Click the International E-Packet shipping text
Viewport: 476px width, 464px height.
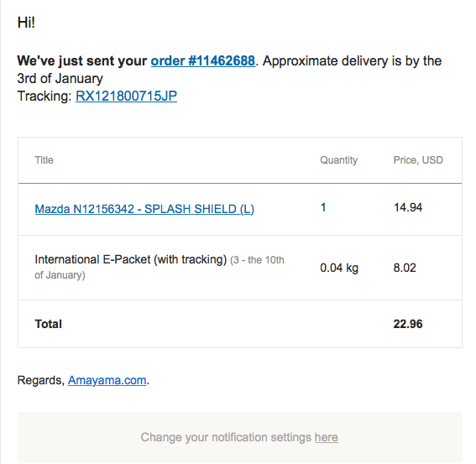[x=131, y=260]
